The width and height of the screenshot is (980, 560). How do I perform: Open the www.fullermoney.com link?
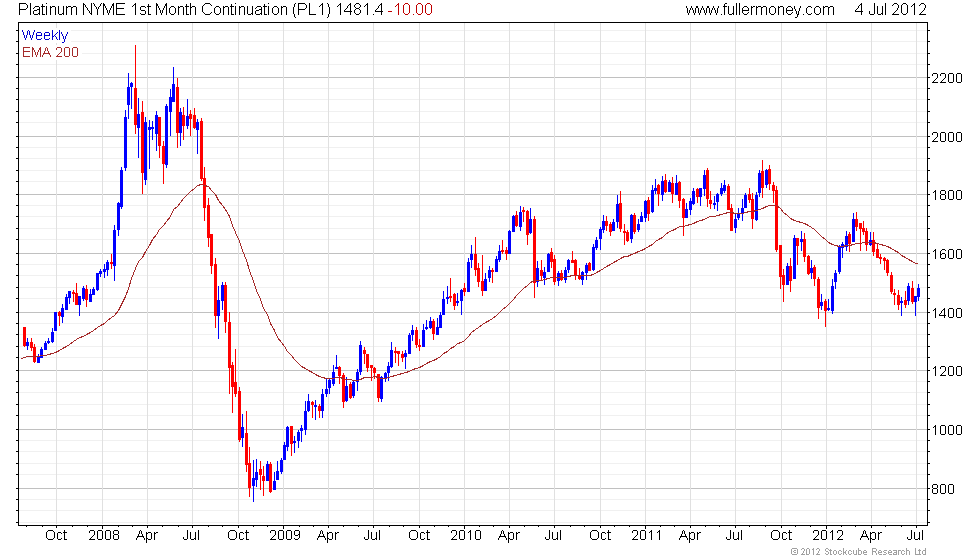[x=759, y=9]
